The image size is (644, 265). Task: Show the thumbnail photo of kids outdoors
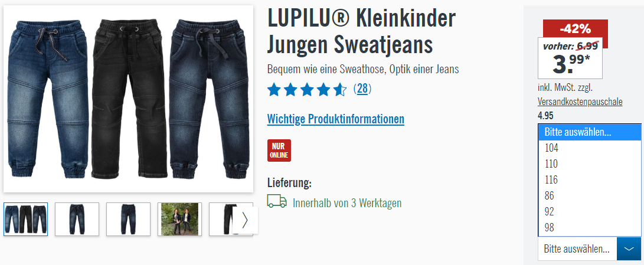pyautogui.click(x=179, y=220)
